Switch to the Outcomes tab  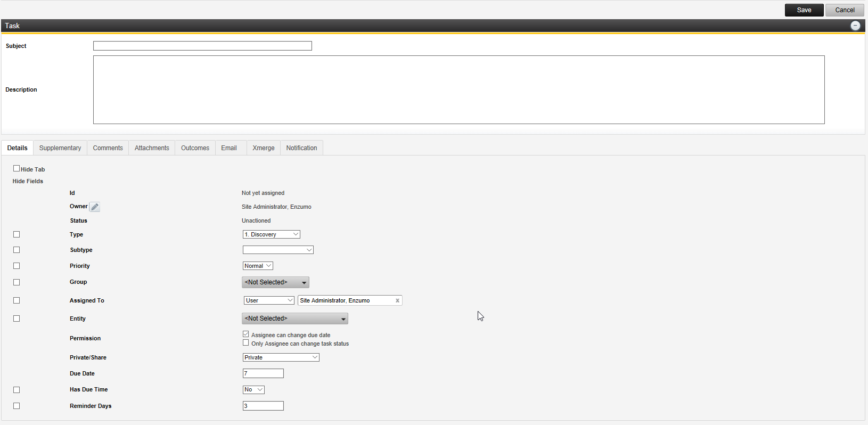(x=195, y=148)
